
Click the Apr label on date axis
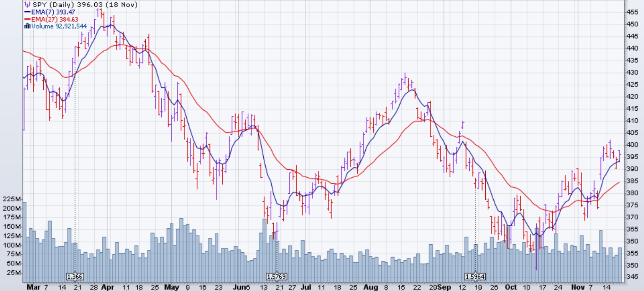107,287
